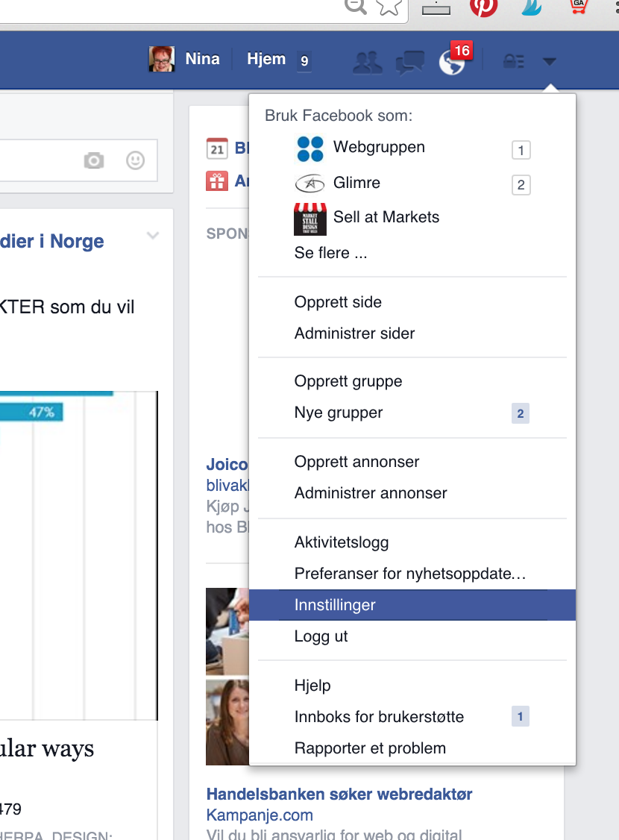619x840 pixels.
Task: Open Hjelp
Action: pyautogui.click(x=312, y=686)
